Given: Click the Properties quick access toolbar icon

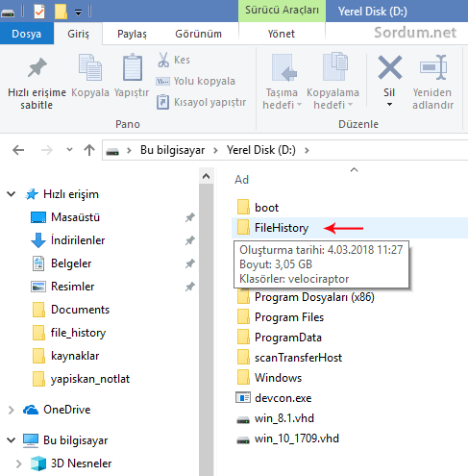Looking at the screenshot, I should (39, 12).
